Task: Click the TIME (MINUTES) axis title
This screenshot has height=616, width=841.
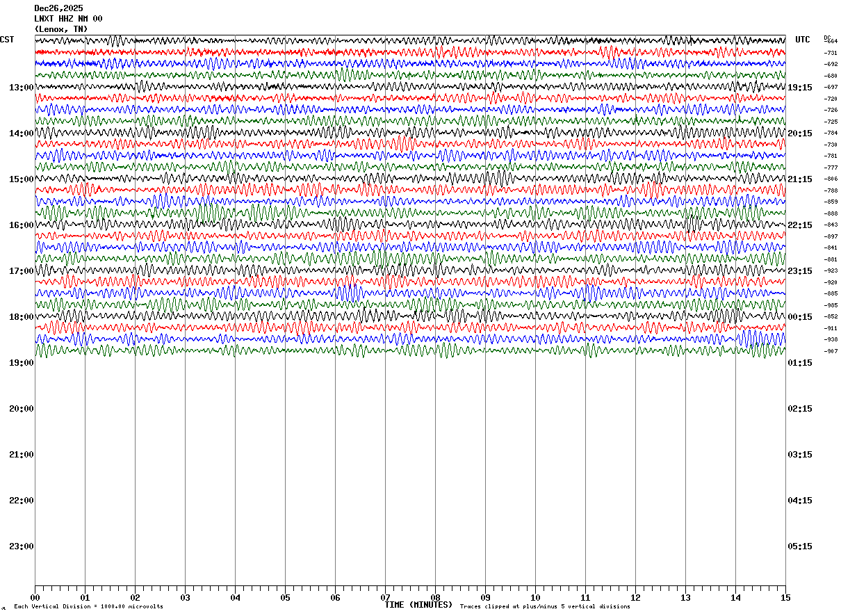Action: pyautogui.click(x=418, y=605)
